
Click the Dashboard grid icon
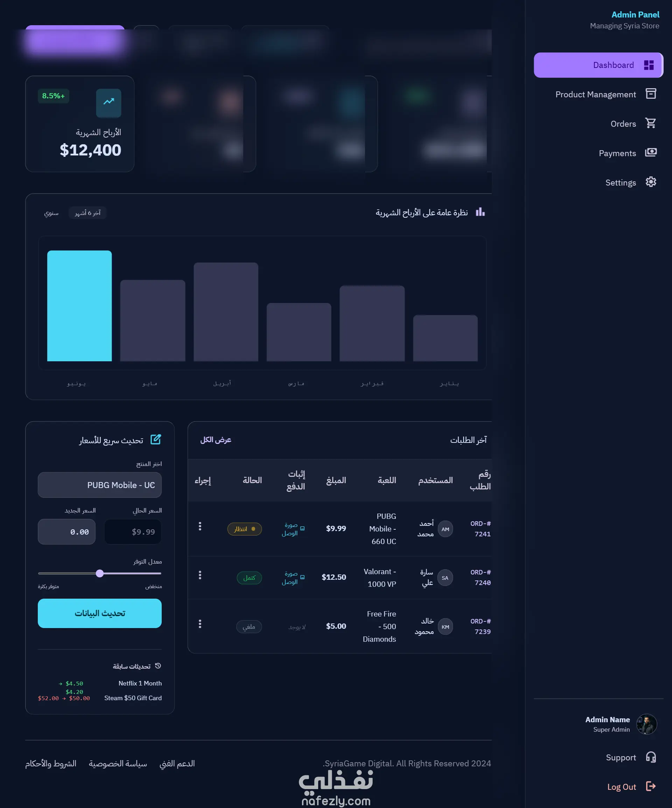click(x=649, y=65)
